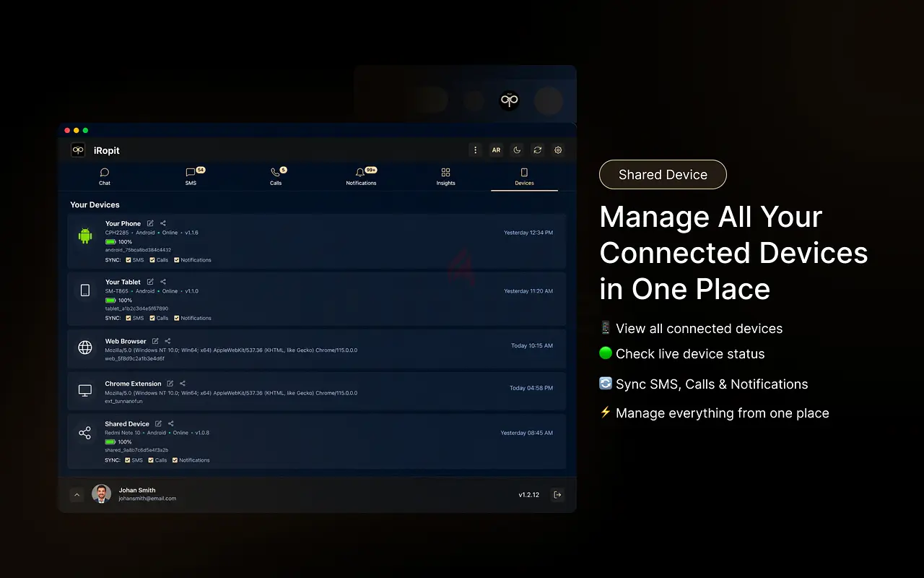Go to the Calls tab

click(x=276, y=177)
